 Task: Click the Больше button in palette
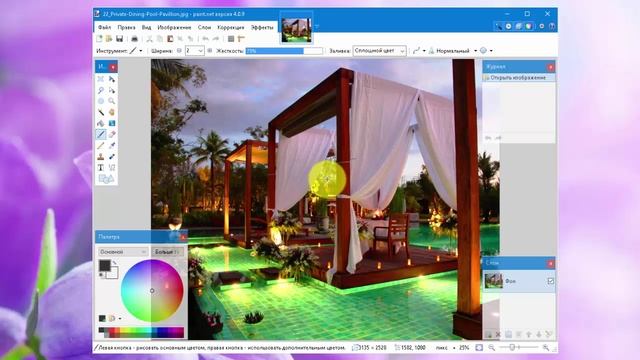point(167,252)
